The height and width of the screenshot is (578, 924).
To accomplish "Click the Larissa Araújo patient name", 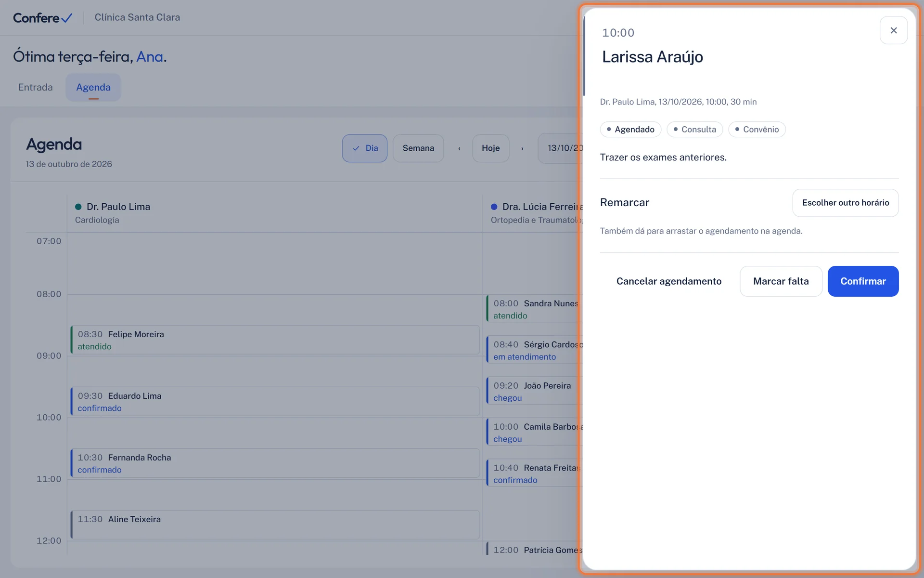I will (652, 57).
